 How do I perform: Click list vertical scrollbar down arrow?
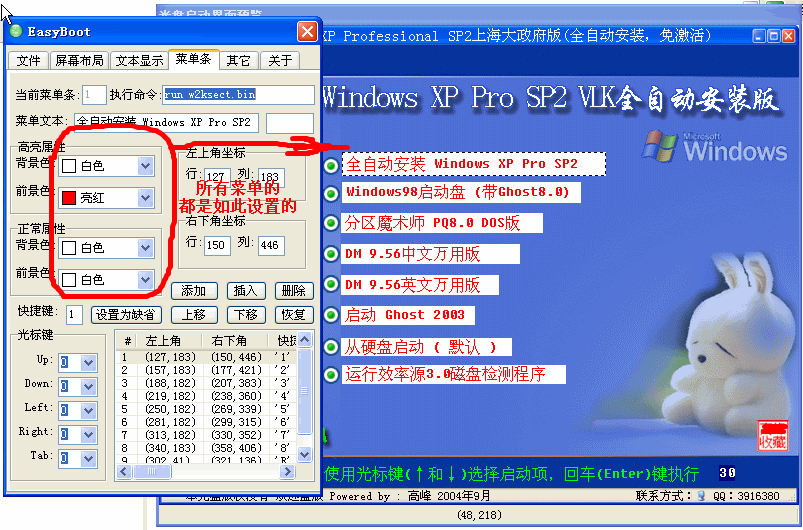click(305, 454)
